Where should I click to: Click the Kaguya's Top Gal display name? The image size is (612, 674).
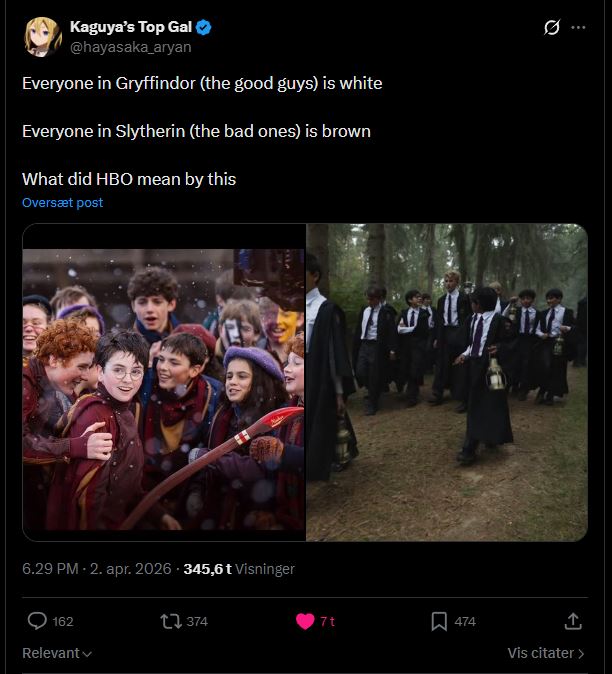click(131, 27)
